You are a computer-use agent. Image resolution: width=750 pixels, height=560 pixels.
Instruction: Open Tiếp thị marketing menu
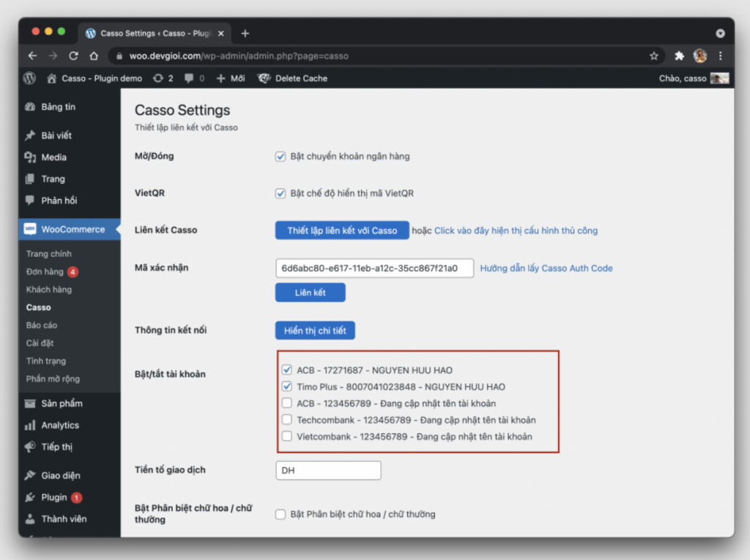[56, 447]
